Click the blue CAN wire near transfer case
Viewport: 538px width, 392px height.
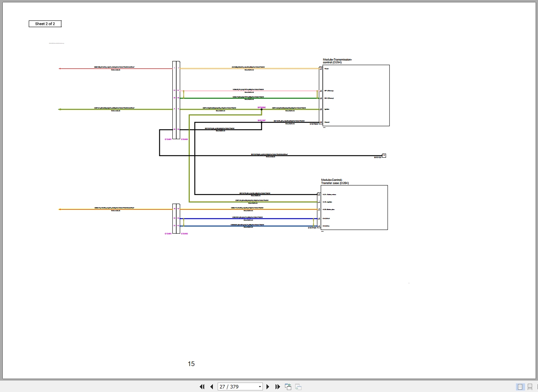tap(249, 219)
